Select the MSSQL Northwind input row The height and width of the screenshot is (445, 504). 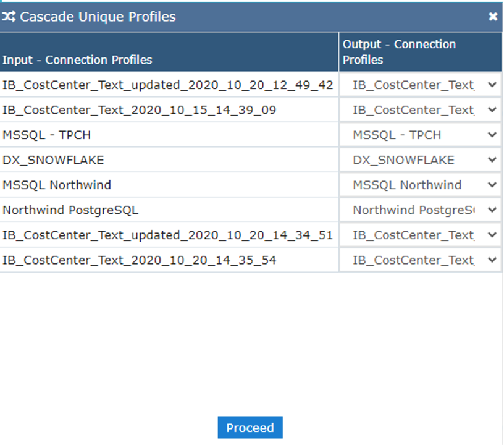click(54, 185)
